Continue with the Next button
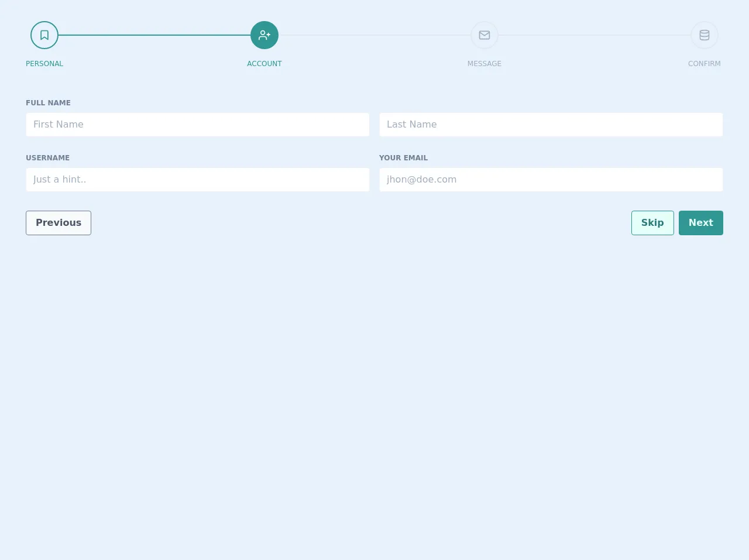Screen dimensions: 749x560 pos(701,223)
